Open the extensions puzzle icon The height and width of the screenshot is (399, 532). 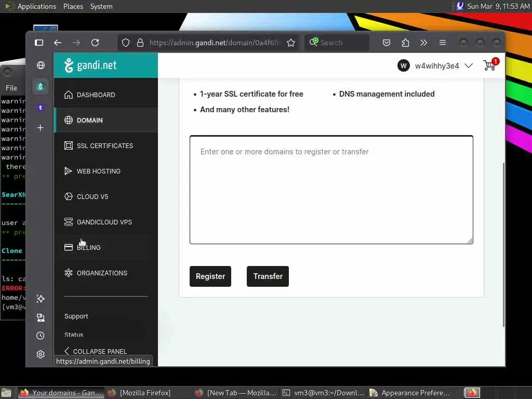(405, 43)
